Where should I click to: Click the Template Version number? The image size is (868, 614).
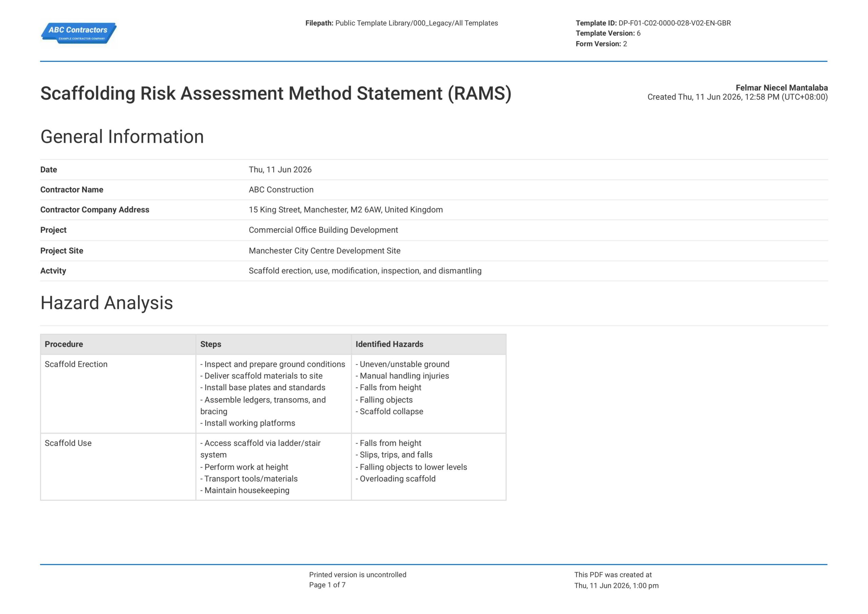[x=638, y=33]
